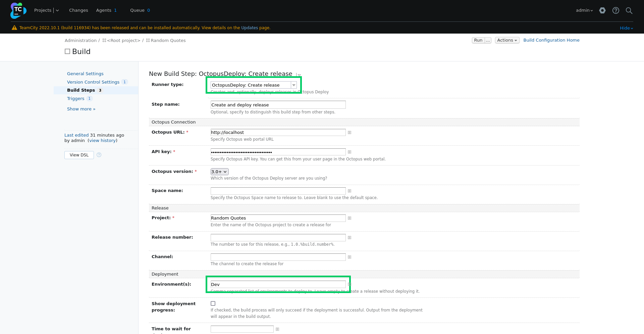
Task: Click the search magnifier icon
Action: click(x=629, y=10)
